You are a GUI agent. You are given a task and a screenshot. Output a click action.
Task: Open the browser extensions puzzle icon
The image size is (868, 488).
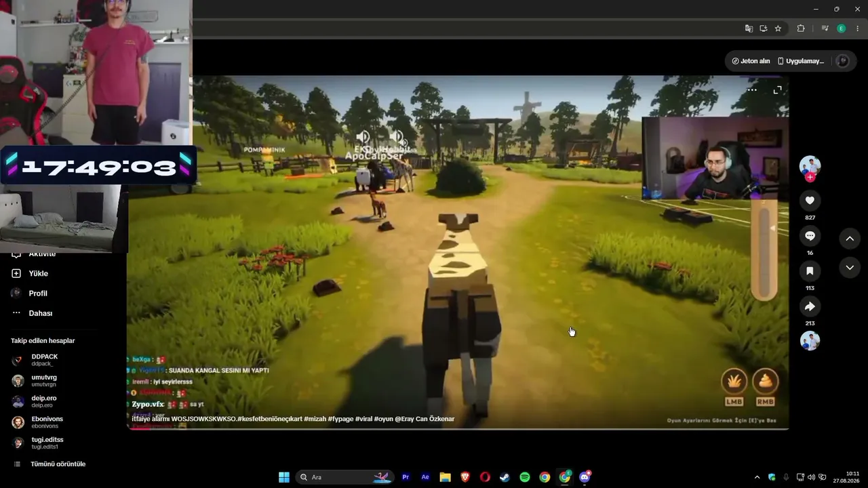(801, 28)
